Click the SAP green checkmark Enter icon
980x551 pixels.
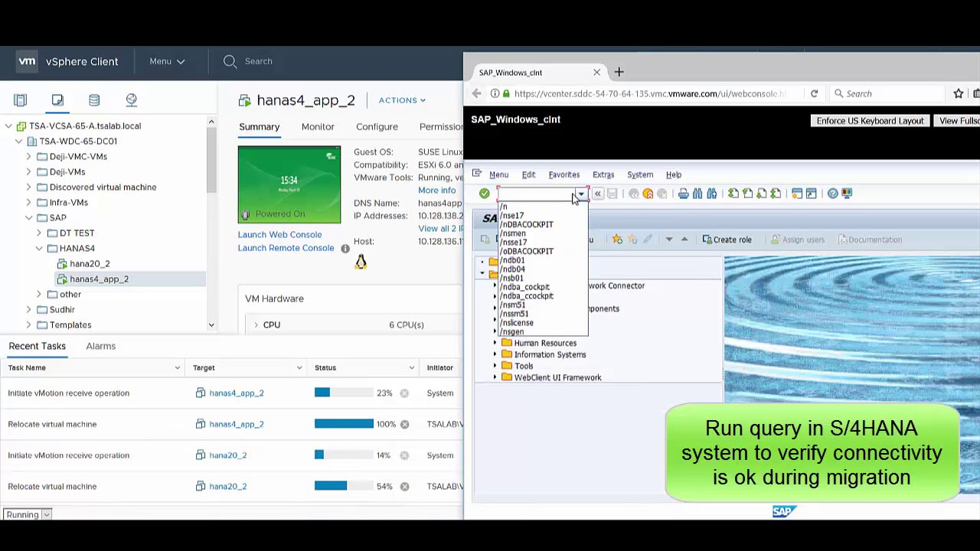(x=484, y=194)
